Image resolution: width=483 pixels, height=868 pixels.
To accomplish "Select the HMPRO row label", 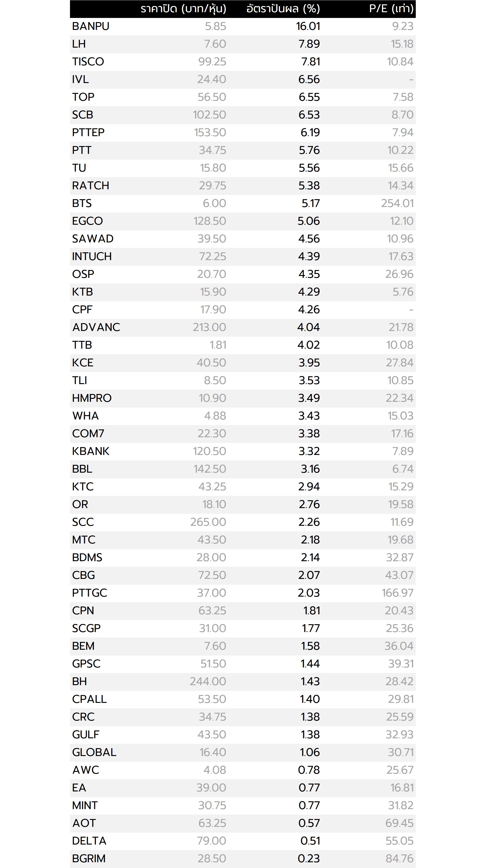I will (92, 398).
